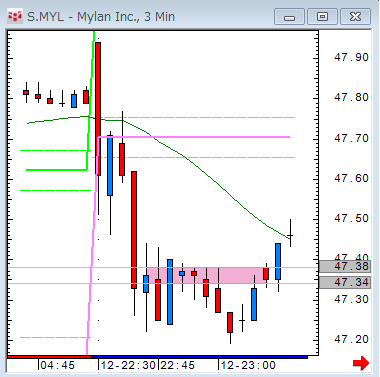The height and width of the screenshot is (377, 380).
Task: Select the 47.38 price marker label
Action: pos(345,266)
